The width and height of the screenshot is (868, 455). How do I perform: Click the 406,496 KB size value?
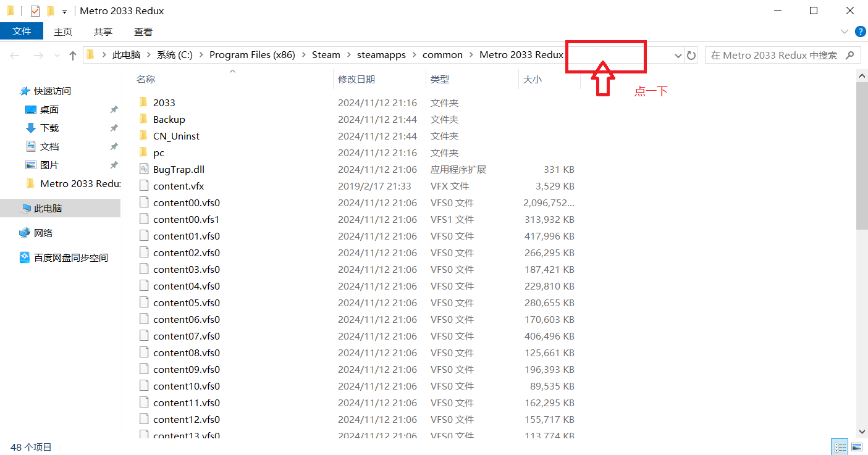tap(549, 336)
